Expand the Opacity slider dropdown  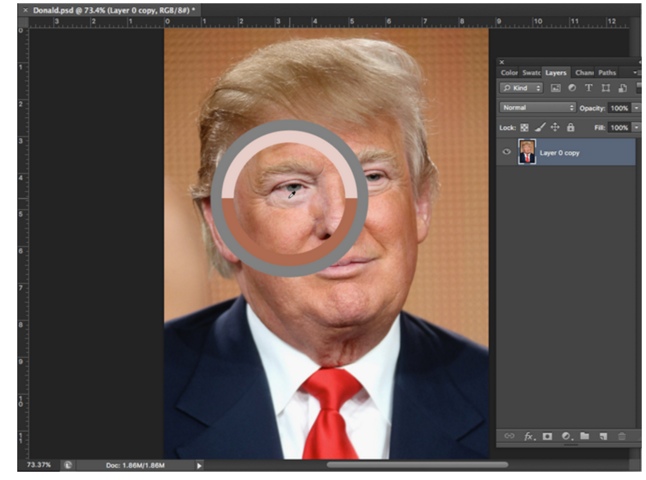[635, 107]
